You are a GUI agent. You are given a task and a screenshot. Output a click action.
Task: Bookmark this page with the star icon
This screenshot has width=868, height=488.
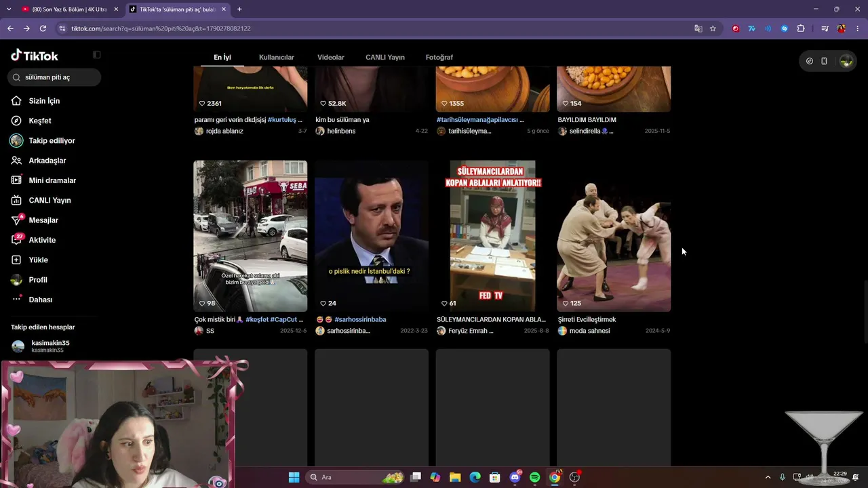click(x=713, y=28)
